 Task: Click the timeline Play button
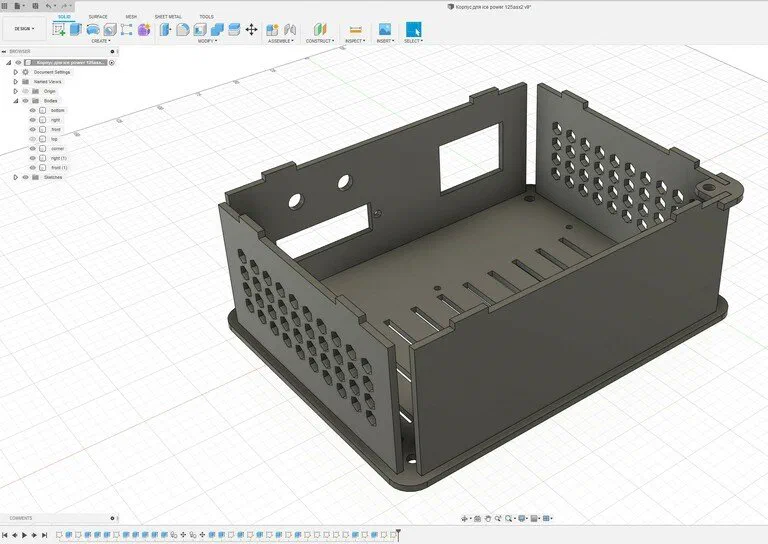coord(24,535)
